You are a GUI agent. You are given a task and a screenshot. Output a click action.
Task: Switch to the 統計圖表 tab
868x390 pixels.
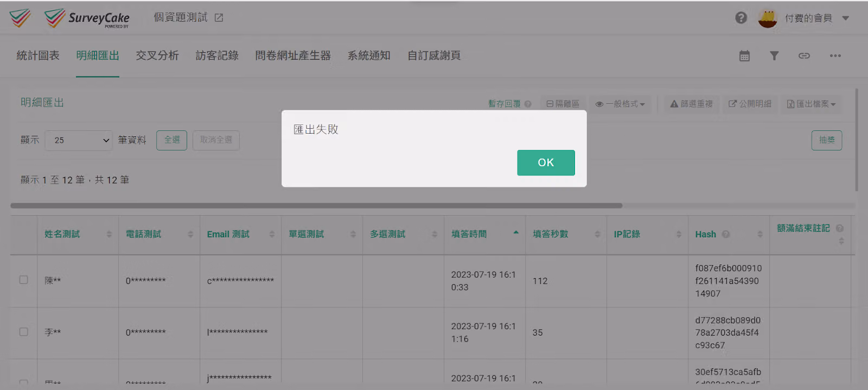[38, 55]
